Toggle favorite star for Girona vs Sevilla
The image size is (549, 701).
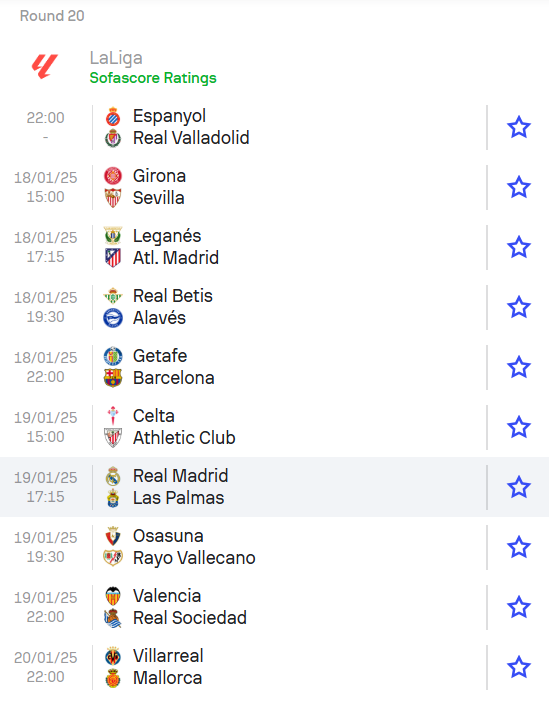coord(519,187)
